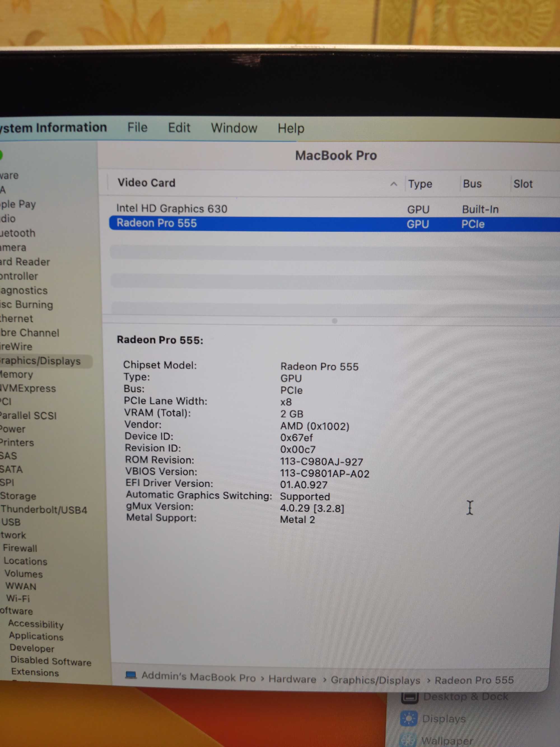
Task: Click the green zoom window button
Action: (x=1, y=155)
